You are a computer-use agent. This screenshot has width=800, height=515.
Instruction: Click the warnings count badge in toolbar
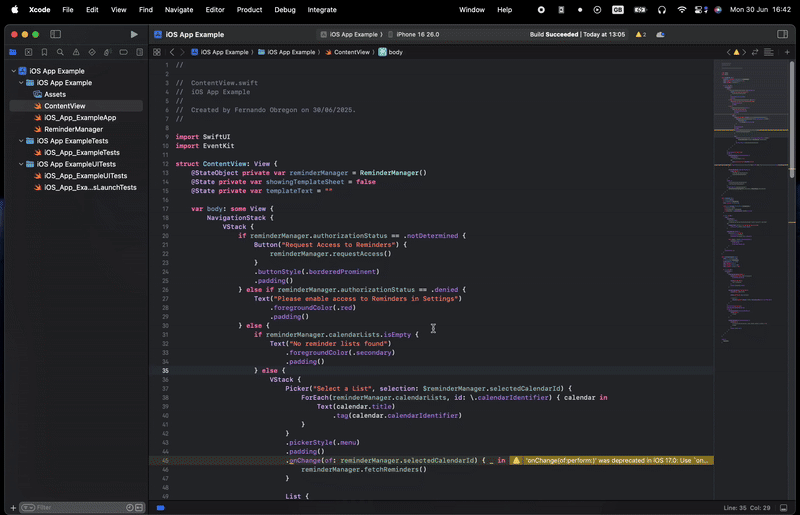click(x=641, y=34)
